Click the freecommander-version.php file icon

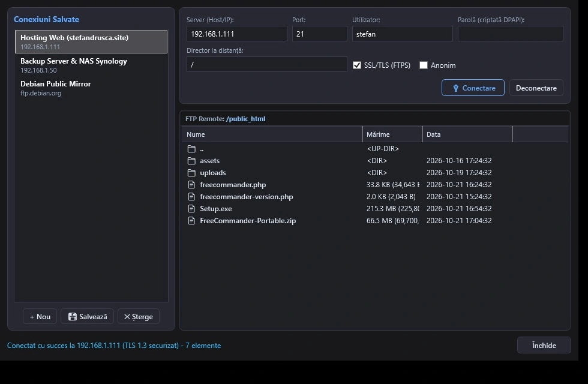(191, 197)
